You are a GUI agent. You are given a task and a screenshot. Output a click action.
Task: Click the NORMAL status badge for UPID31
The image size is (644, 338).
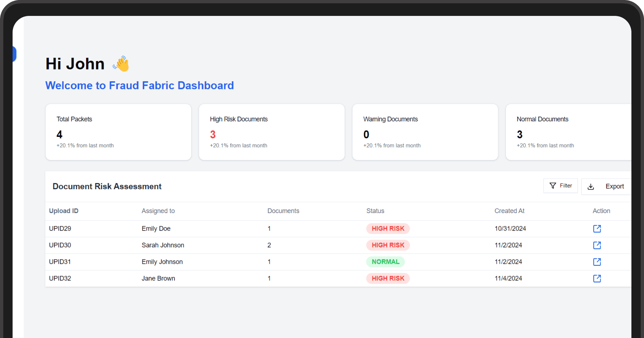point(386,262)
